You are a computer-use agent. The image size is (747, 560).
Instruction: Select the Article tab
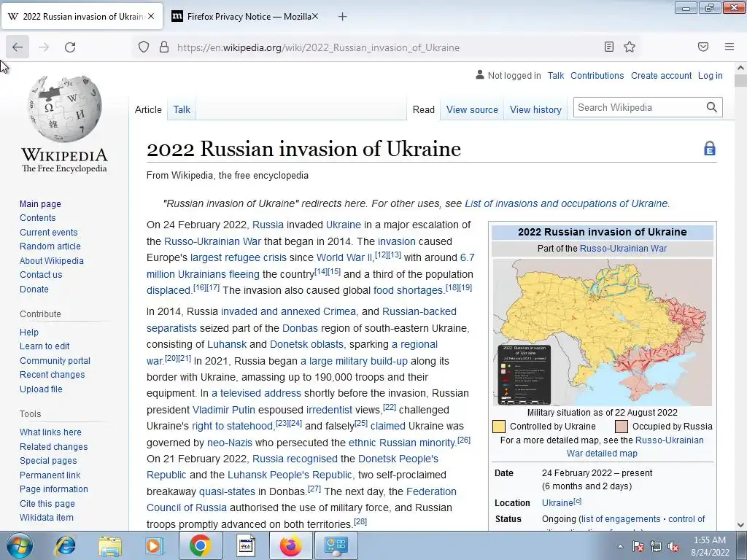point(148,109)
